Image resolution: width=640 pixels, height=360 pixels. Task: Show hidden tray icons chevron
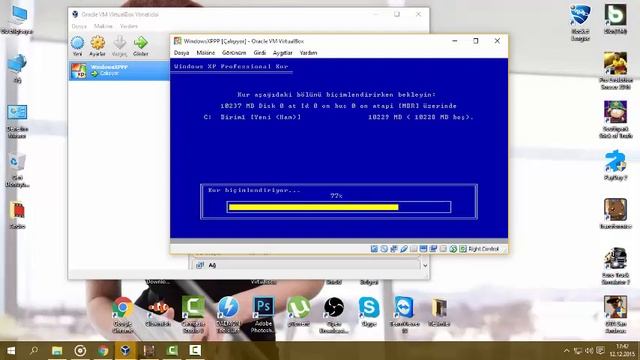(567, 351)
